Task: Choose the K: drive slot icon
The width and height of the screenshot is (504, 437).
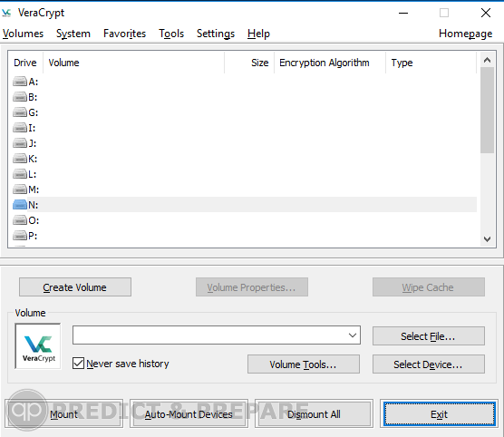Action: 20,159
